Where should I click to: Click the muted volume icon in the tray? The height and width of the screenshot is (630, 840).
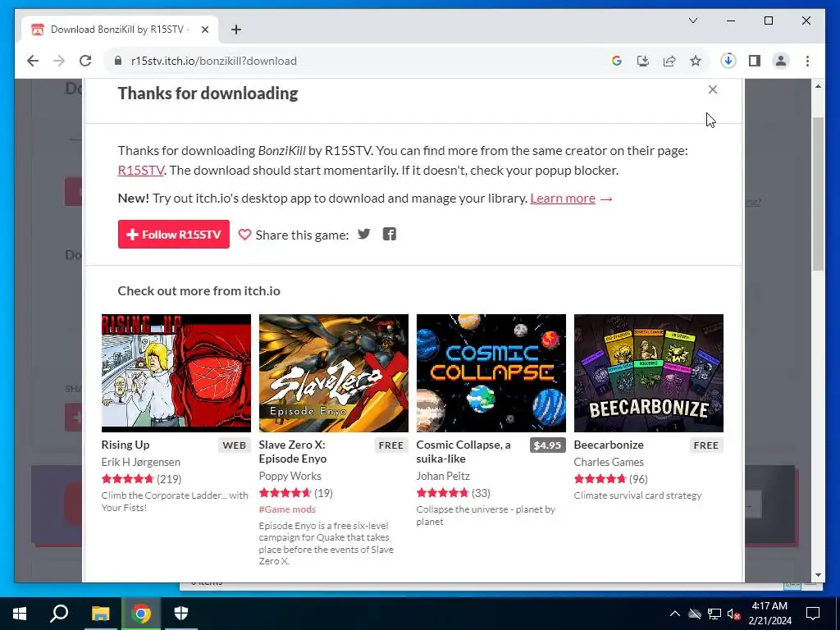[734, 614]
